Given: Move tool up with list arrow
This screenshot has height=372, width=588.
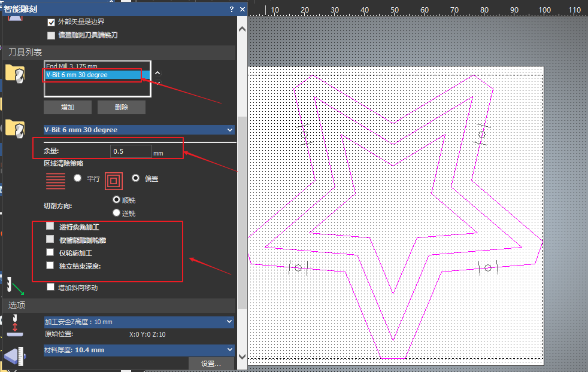Looking at the screenshot, I should point(158,73).
